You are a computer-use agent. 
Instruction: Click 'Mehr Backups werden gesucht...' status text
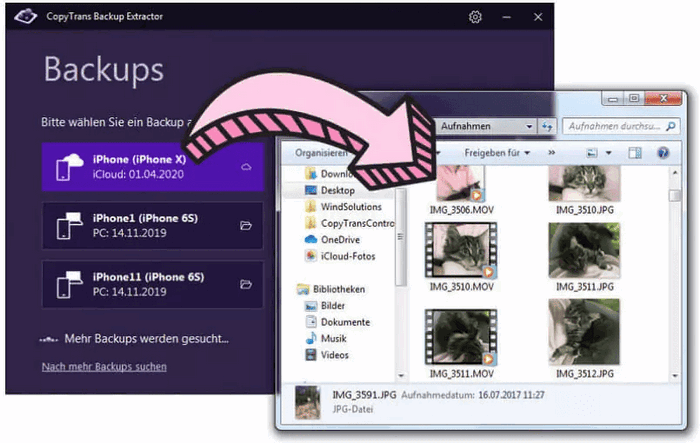click(x=146, y=339)
